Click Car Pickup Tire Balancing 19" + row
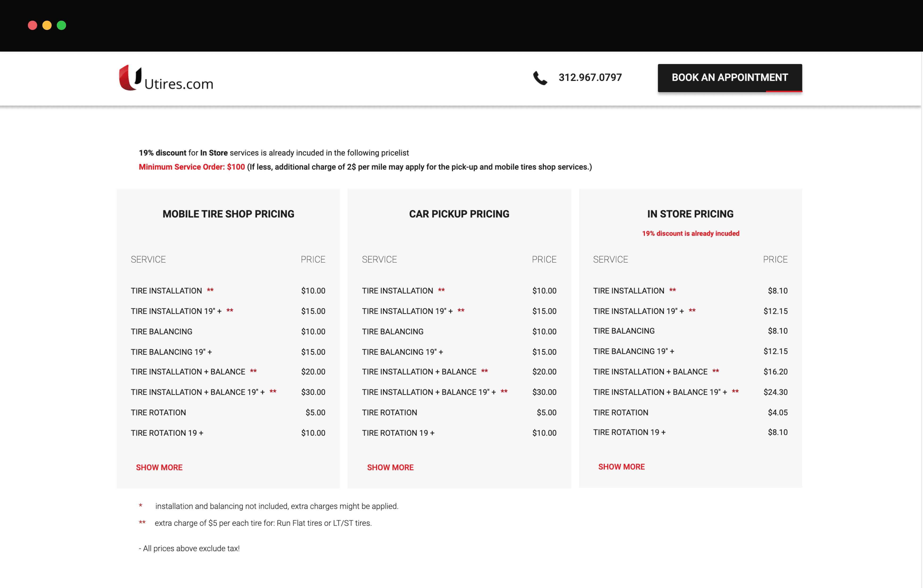This screenshot has height=588, width=923. click(x=402, y=352)
